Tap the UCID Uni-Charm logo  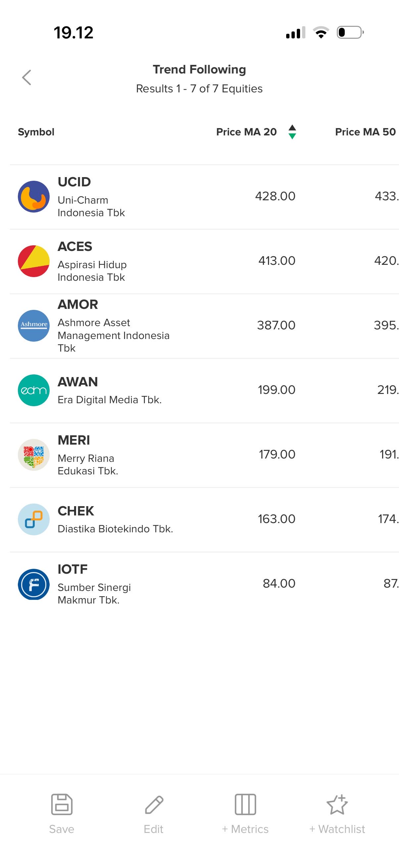pos(34,196)
